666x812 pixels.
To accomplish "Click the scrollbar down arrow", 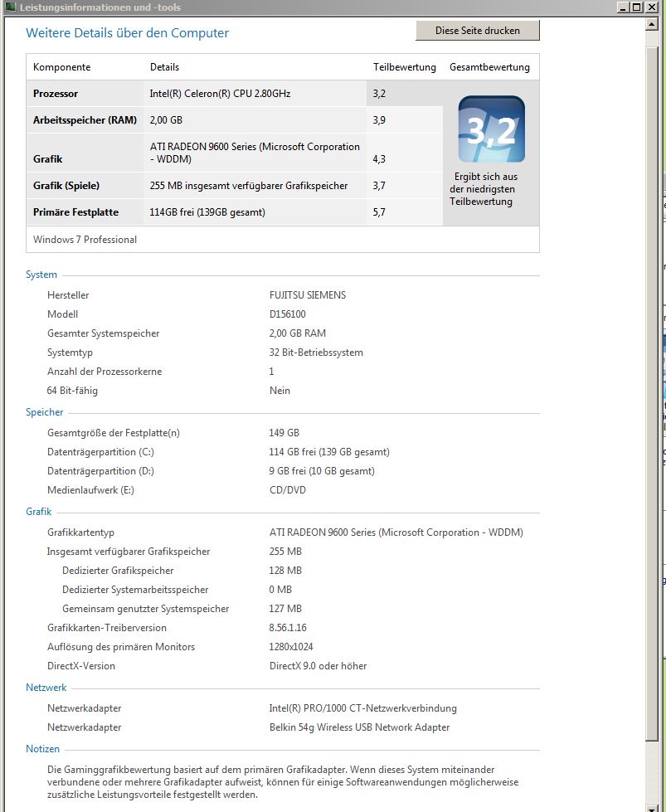I will point(652,808).
